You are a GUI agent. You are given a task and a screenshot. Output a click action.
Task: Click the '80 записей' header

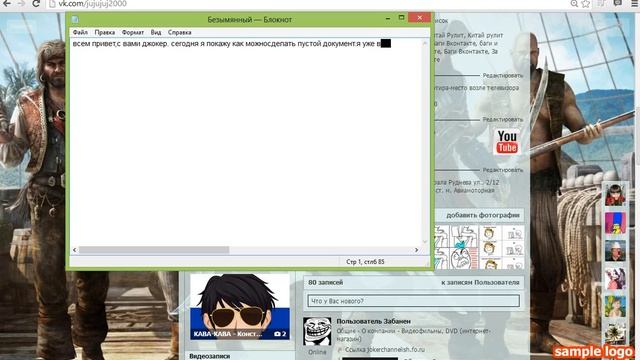[326, 282]
